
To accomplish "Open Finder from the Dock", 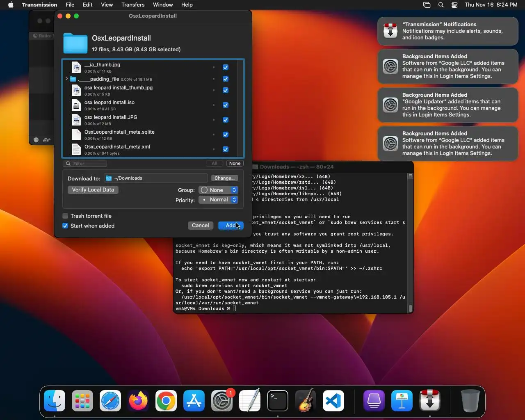I will click(55, 401).
